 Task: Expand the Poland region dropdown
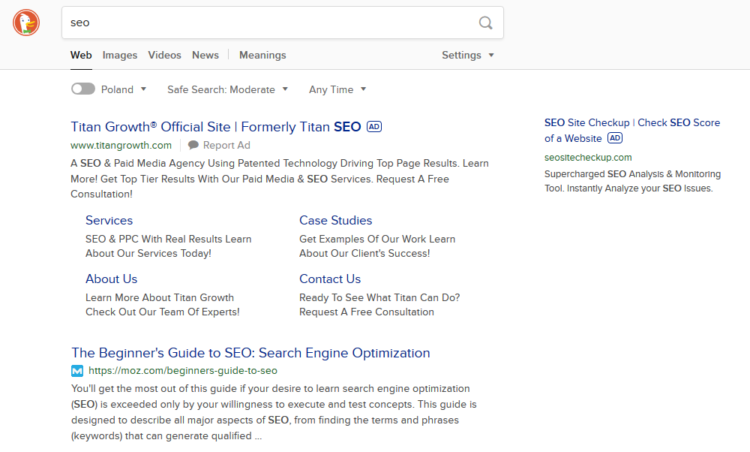(124, 89)
